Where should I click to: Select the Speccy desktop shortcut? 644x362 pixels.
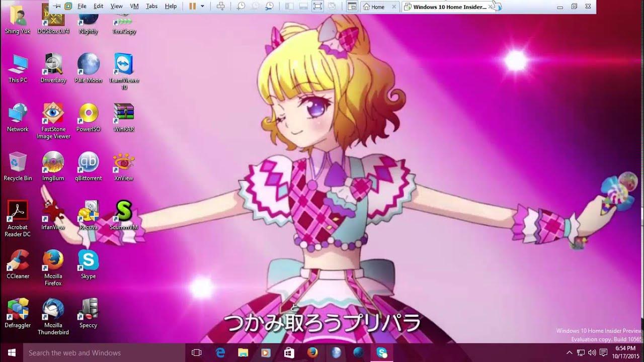88,313
